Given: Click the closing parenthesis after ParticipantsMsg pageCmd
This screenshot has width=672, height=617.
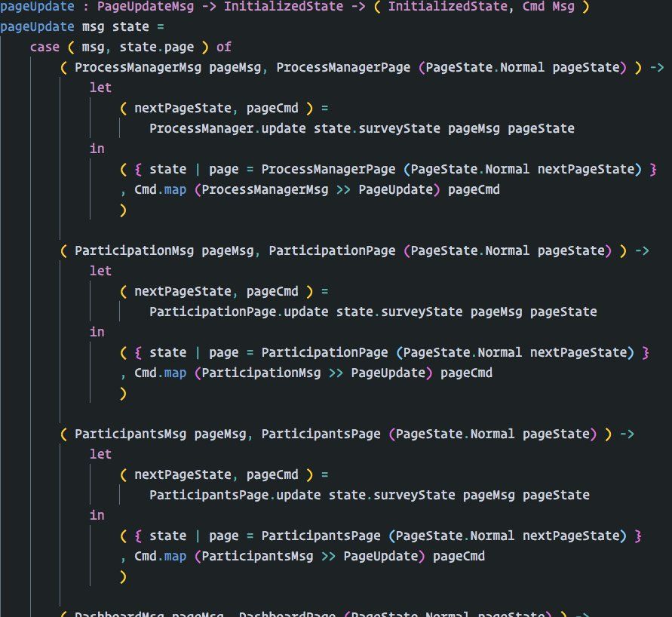Looking at the screenshot, I should coord(123,577).
